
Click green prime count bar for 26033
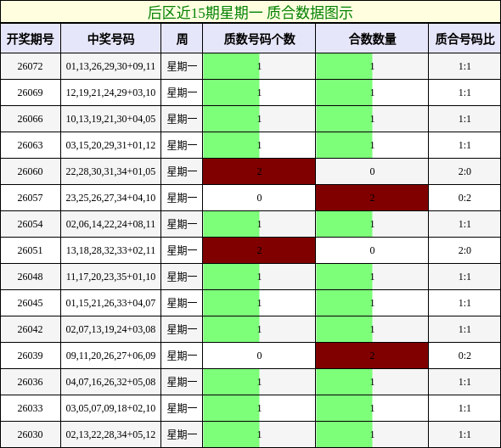[x=231, y=408]
